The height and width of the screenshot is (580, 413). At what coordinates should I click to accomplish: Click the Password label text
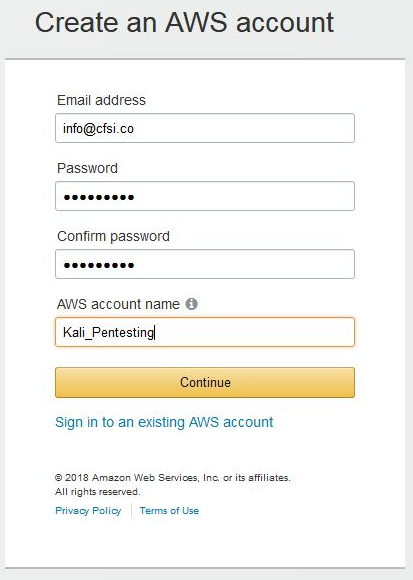click(x=87, y=168)
